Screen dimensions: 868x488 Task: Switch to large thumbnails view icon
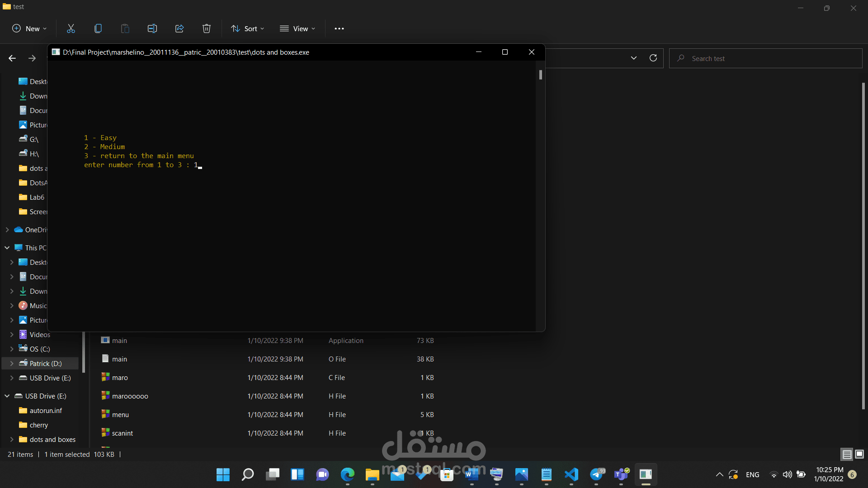[859, 454]
